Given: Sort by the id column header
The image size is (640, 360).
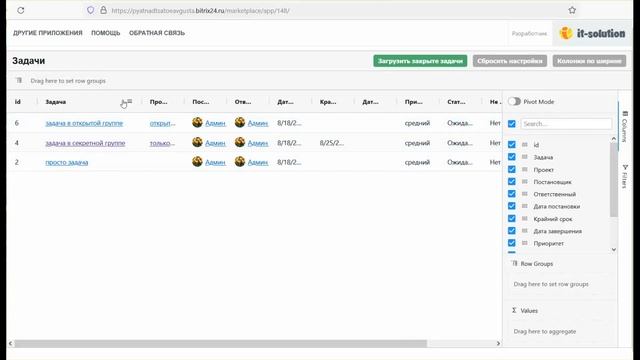Looking at the screenshot, I should click(x=18, y=102).
